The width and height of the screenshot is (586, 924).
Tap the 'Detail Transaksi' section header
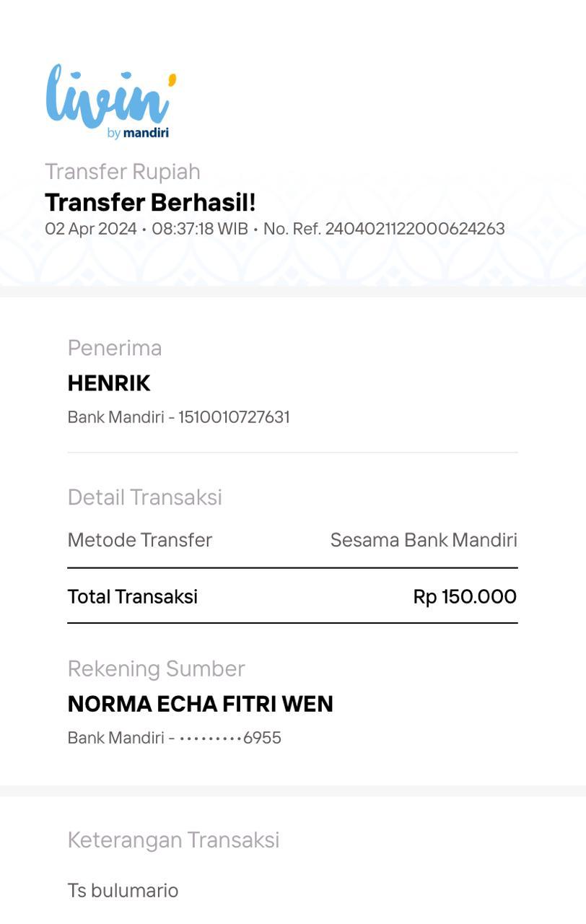[145, 497]
